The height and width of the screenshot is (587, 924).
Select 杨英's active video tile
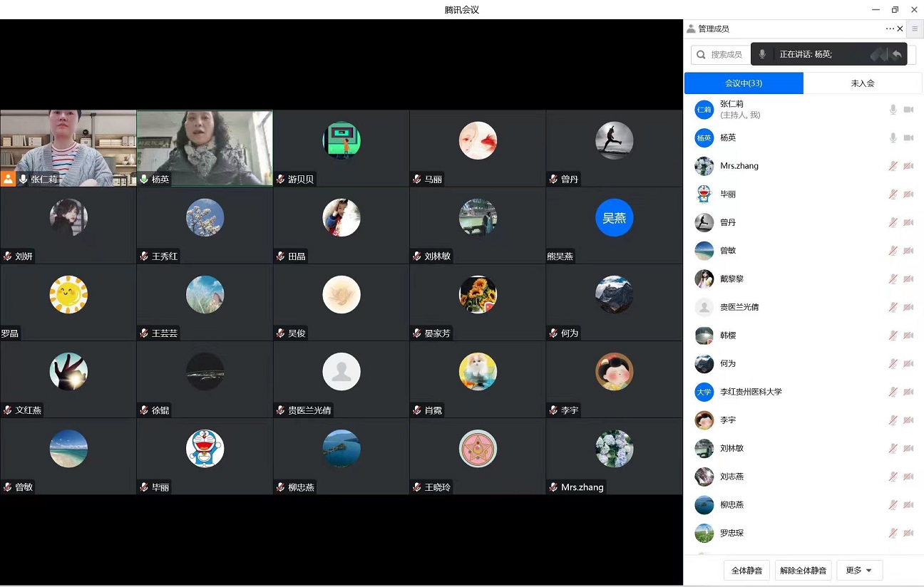point(205,147)
